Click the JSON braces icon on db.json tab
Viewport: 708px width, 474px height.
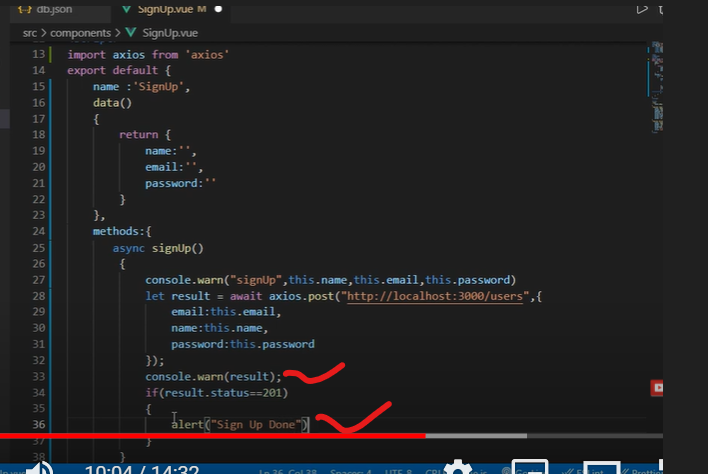[x=26, y=10]
